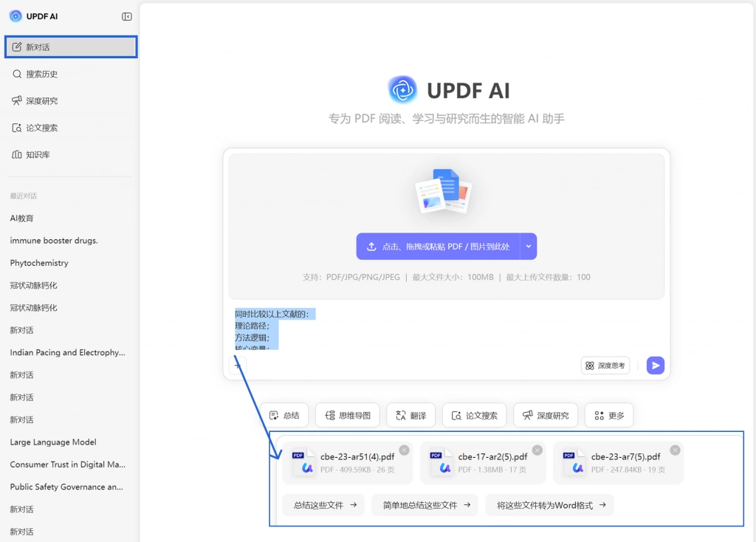This screenshot has height=542, width=756.
Task: Click the 总结这些文件 suggestion
Action: pos(323,505)
